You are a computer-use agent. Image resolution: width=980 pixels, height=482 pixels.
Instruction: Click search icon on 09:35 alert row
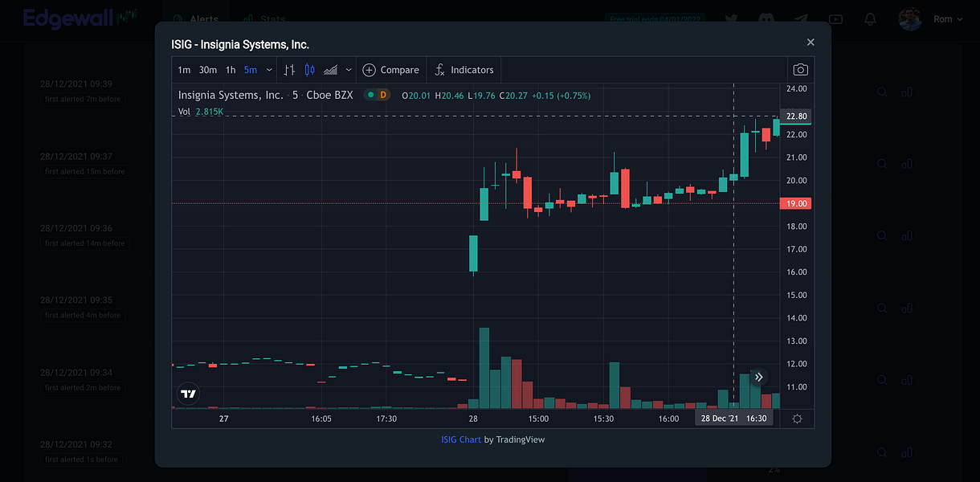(882, 308)
